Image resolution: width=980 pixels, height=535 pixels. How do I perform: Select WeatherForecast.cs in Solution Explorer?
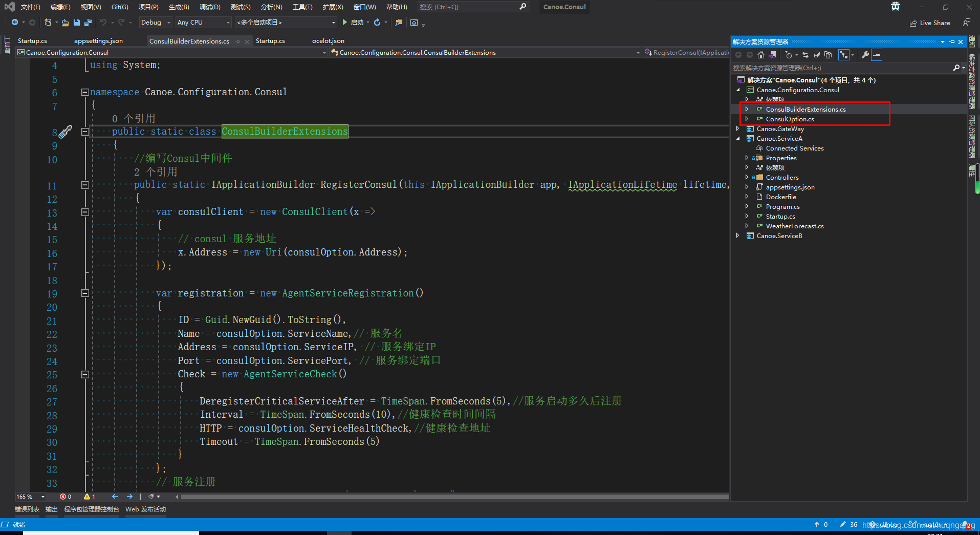795,226
